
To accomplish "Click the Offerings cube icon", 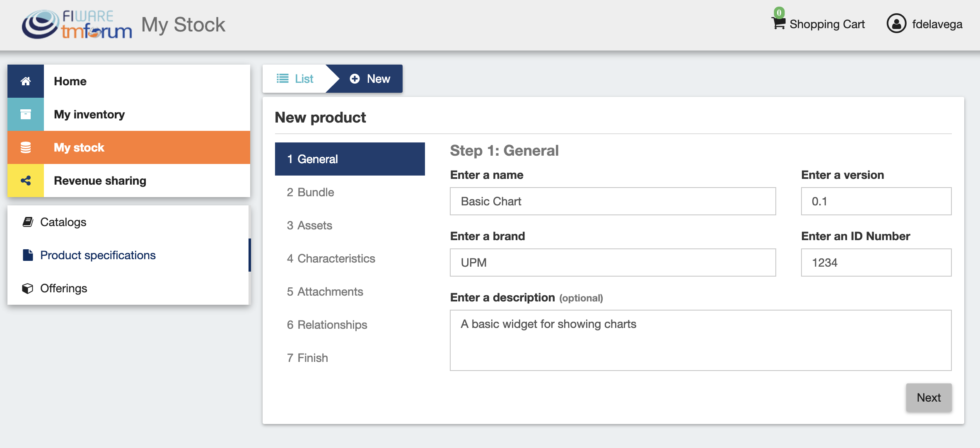I will (x=28, y=288).
